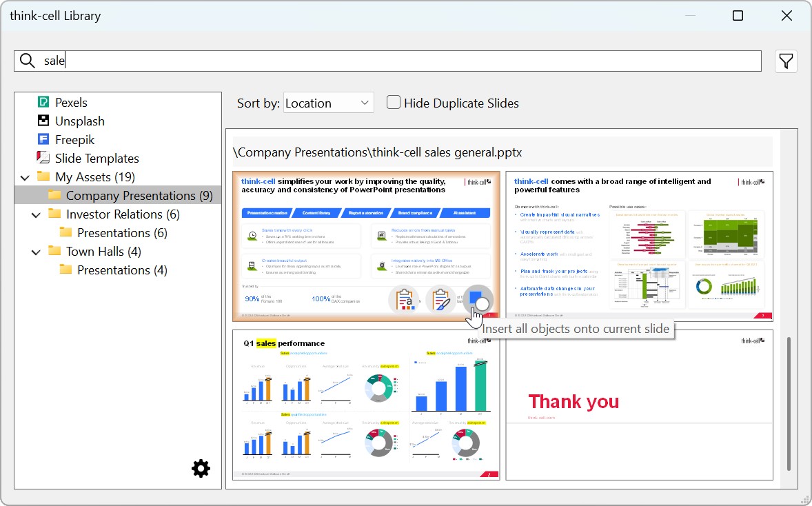This screenshot has width=812, height=506.
Task: Enable Hide Duplicate Slides checkbox
Action: point(394,103)
